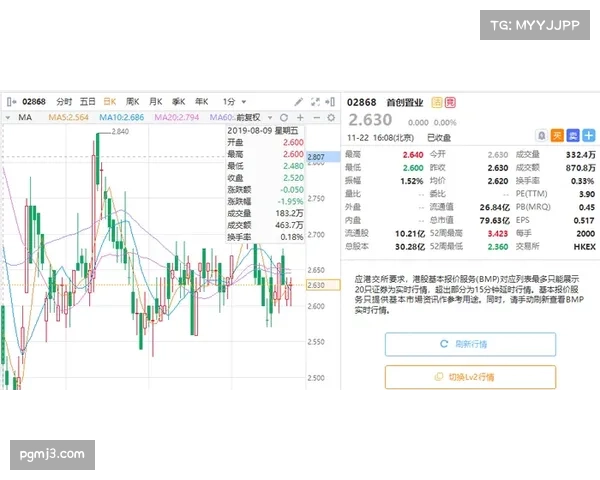
Task: Click the 切换Lv2行情 switch button
Action: point(470,377)
